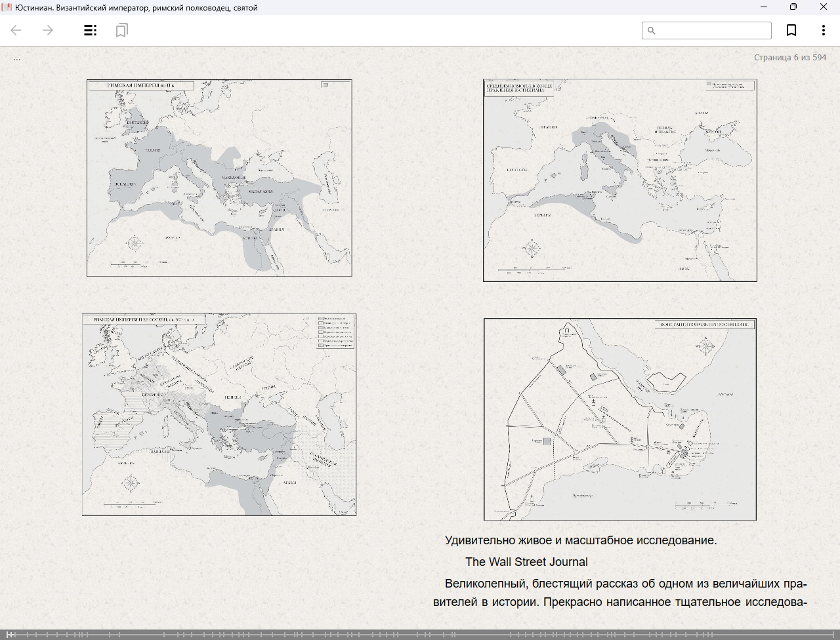Go forward using the right arrow

tap(48, 30)
